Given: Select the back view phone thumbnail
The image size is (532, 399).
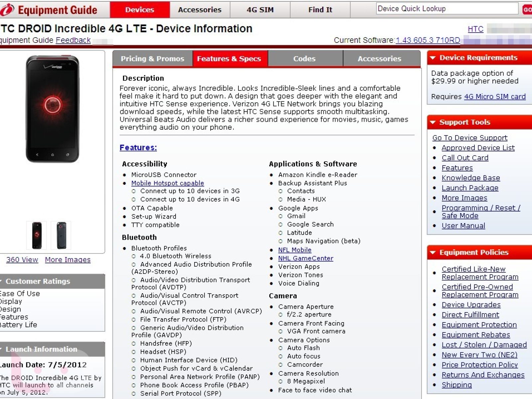Looking at the screenshot, I should pyautogui.click(x=61, y=235).
